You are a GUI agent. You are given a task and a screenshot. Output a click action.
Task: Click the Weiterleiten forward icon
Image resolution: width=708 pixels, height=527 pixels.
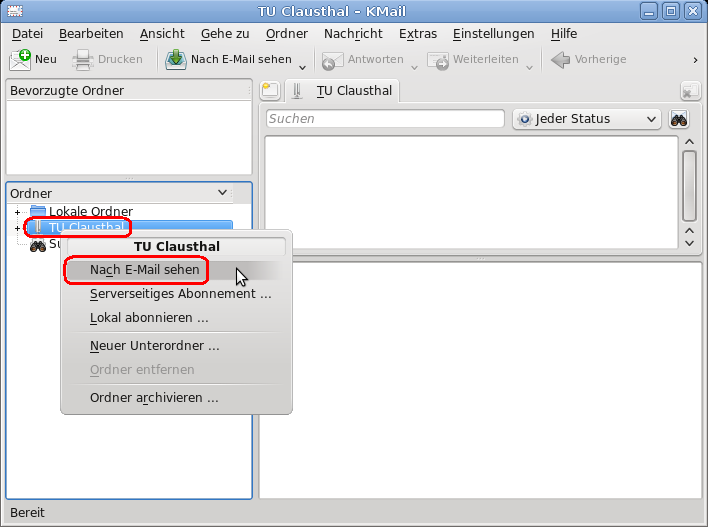[x=438, y=60]
